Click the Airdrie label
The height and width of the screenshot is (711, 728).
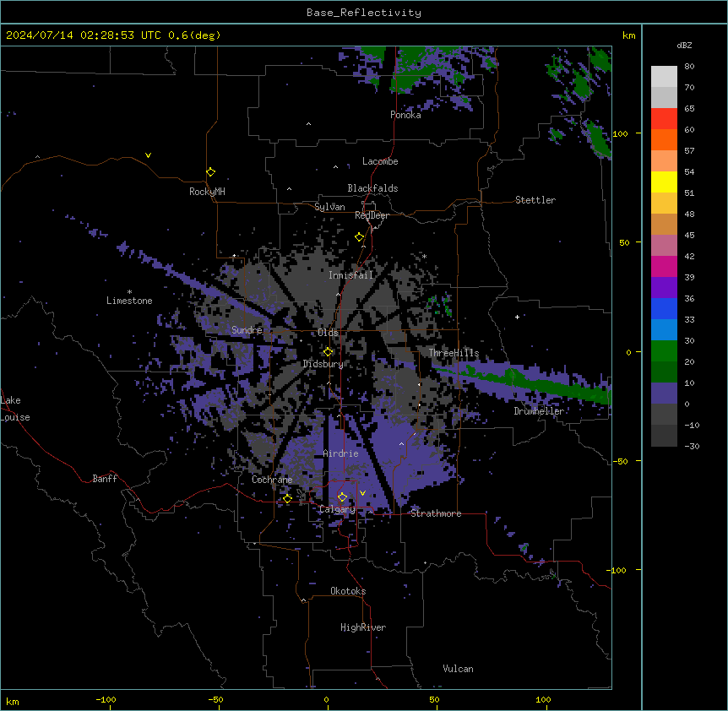click(340, 453)
